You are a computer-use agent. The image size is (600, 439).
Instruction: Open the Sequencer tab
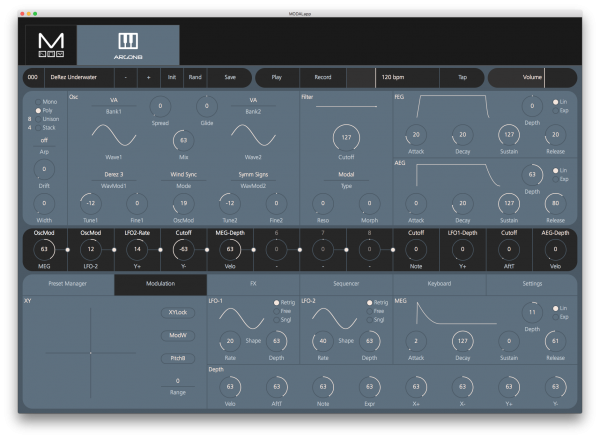coord(346,284)
